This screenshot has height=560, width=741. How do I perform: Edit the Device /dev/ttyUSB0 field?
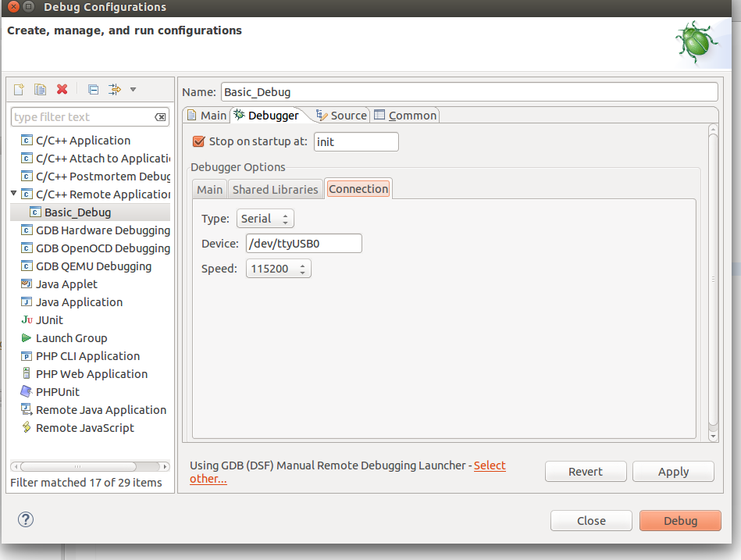pos(304,244)
